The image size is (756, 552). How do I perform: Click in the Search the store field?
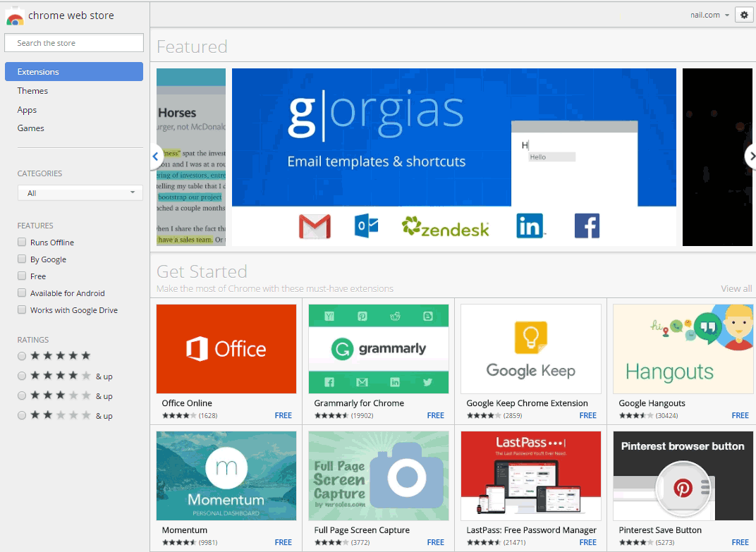coord(74,43)
